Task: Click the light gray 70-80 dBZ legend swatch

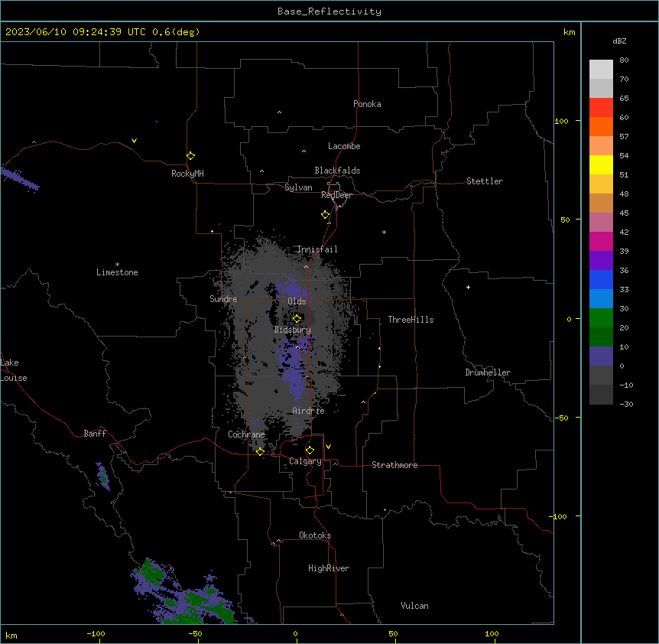Action: click(601, 69)
